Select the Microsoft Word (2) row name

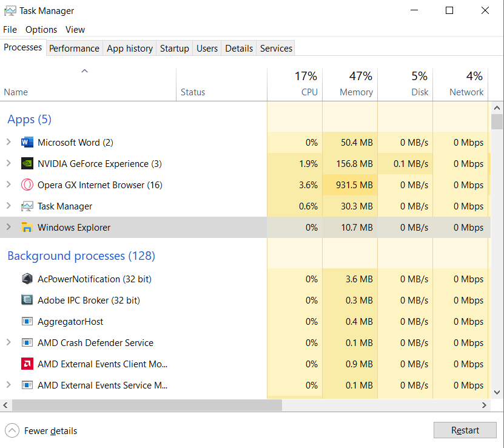(x=76, y=143)
